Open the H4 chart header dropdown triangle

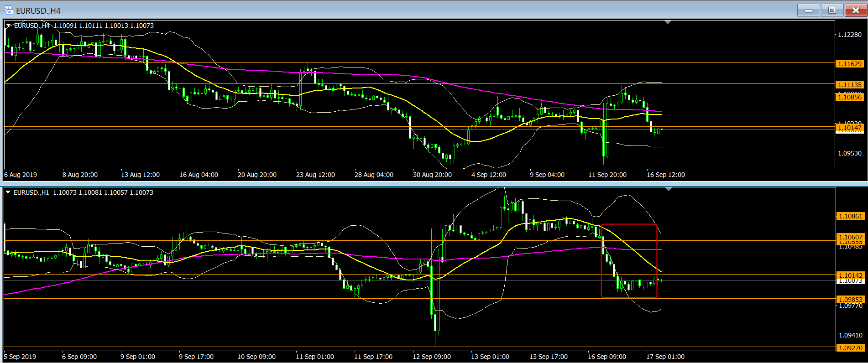coord(8,26)
